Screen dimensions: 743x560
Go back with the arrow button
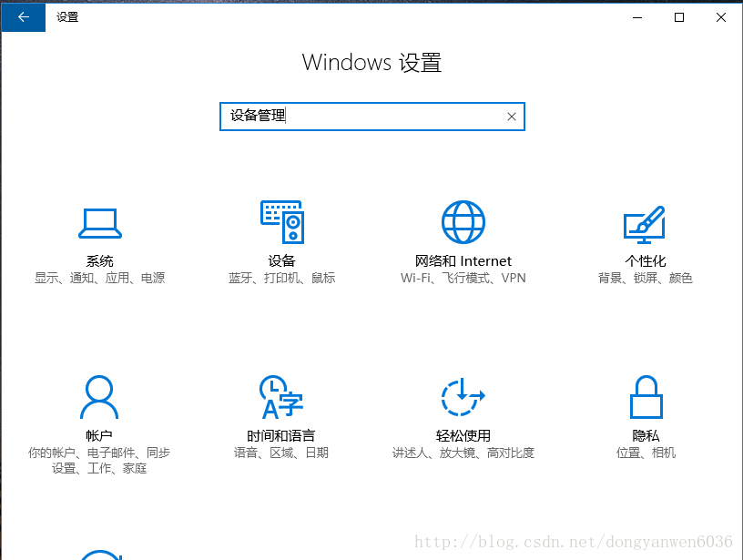click(24, 17)
